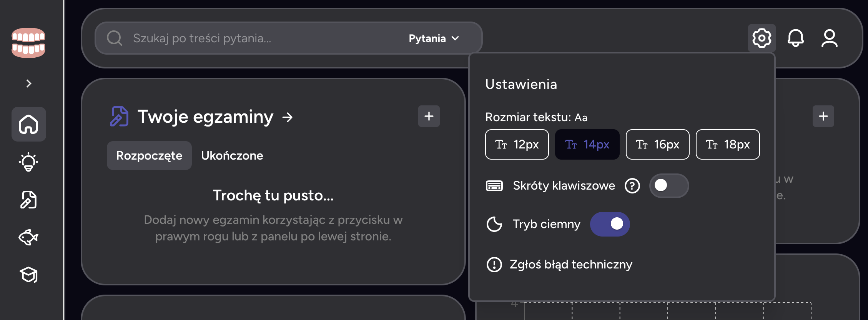
Task: Click the fish icon in sidebar
Action: click(x=28, y=237)
